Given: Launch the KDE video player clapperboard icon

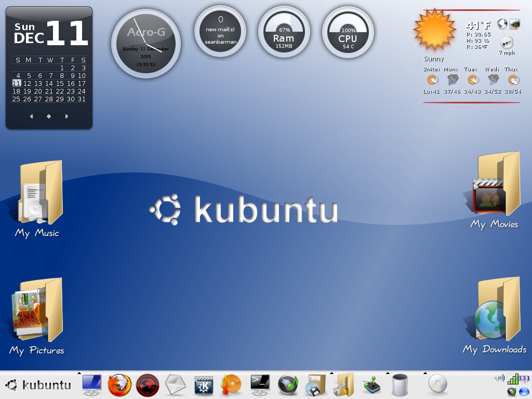Looking at the screenshot, I should pyautogui.click(x=204, y=386).
